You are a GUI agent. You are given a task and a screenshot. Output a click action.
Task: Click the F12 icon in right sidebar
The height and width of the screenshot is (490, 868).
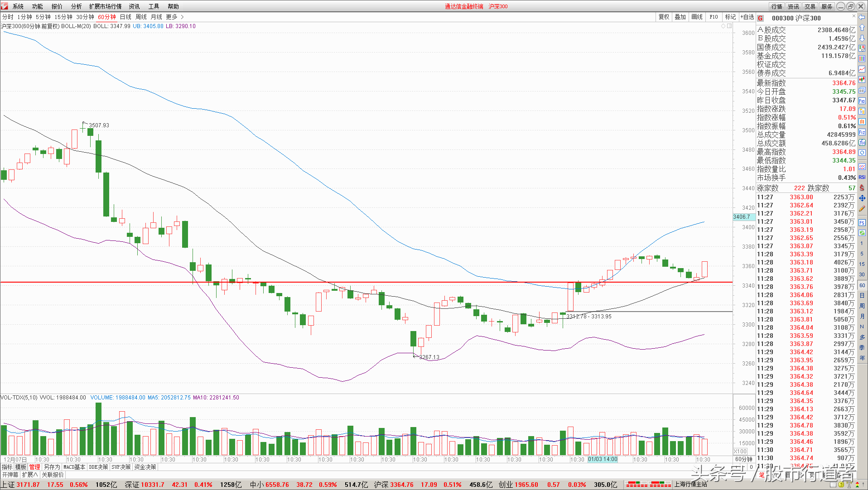click(x=862, y=132)
